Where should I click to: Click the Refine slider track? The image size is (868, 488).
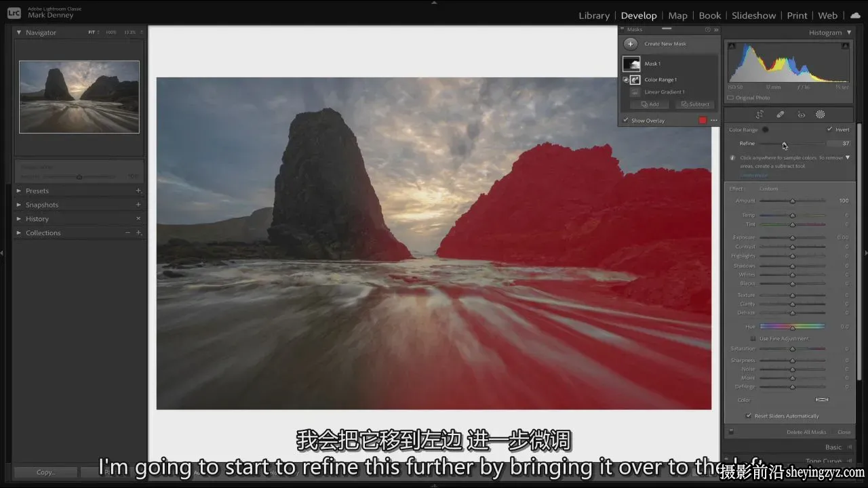point(792,144)
